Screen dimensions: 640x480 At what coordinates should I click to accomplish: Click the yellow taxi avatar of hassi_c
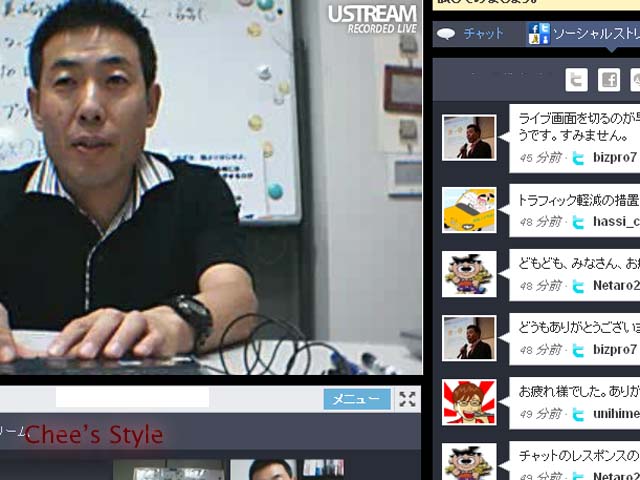pos(469,210)
